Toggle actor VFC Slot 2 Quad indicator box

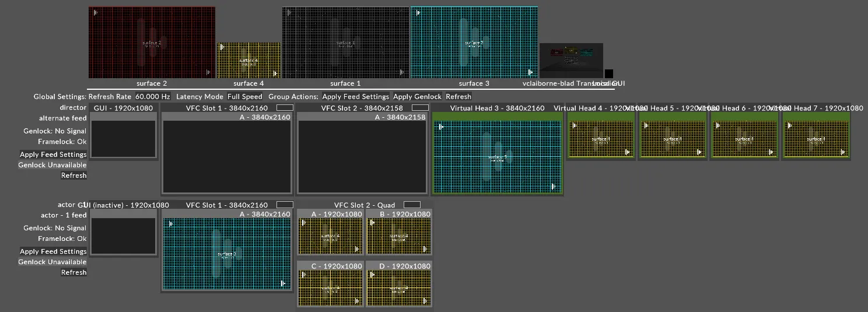pos(412,205)
